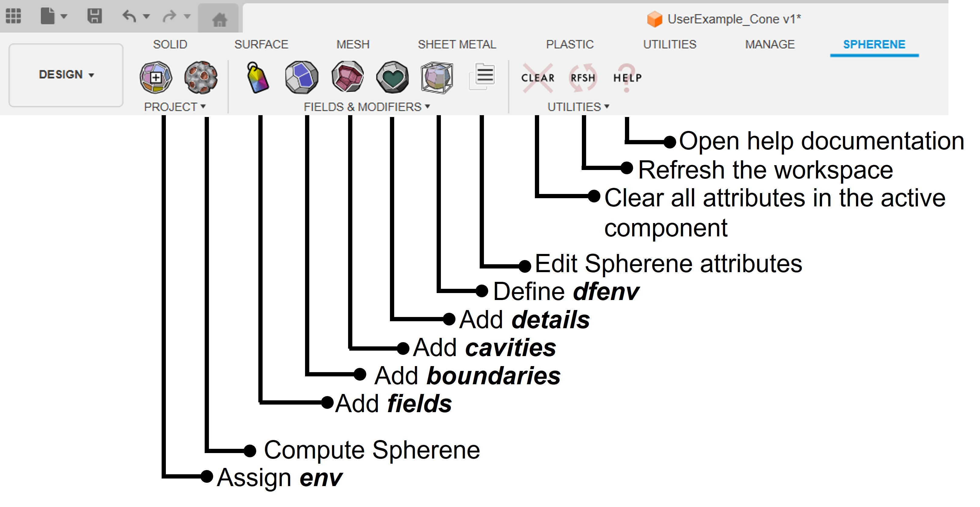This screenshot has height=507, width=980.
Task: Select the Add fields tag icon
Action: (257, 78)
